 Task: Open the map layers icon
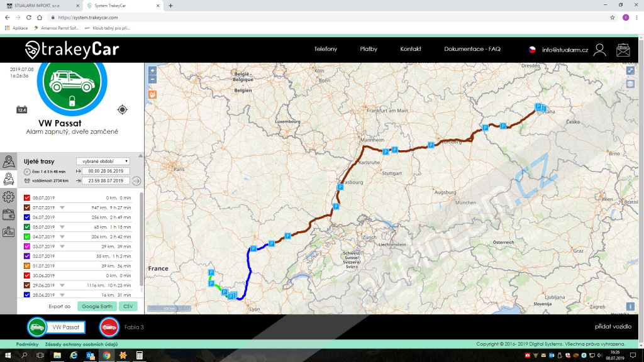point(630,84)
